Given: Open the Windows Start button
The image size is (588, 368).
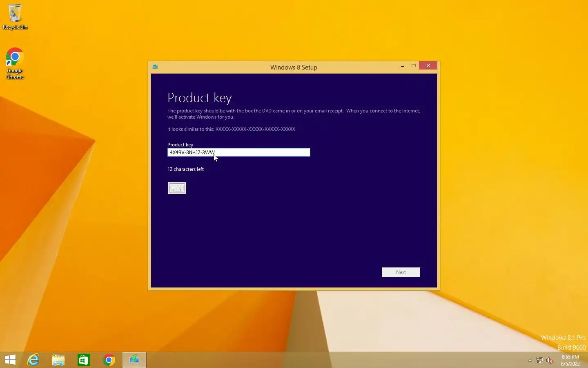Looking at the screenshot, I should point(10,360).
